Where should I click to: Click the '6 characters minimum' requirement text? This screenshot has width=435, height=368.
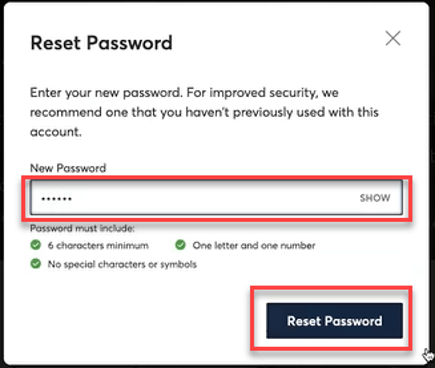98,246
